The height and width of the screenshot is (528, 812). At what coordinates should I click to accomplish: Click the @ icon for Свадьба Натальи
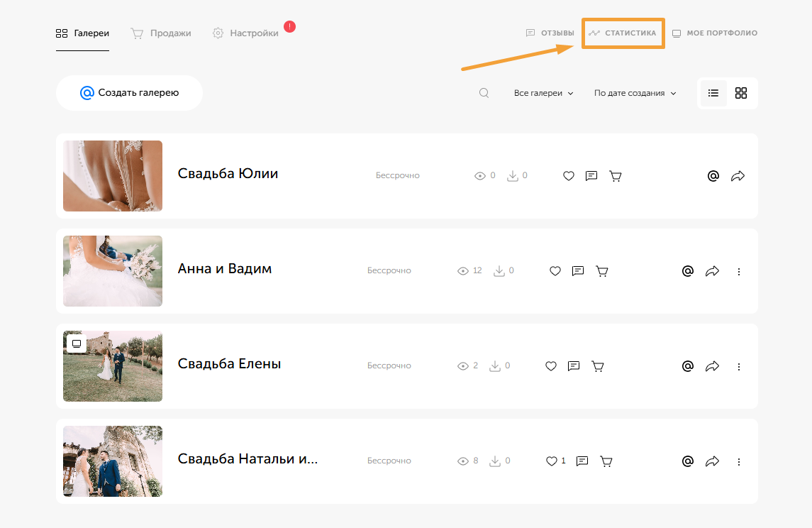(688, 461)
